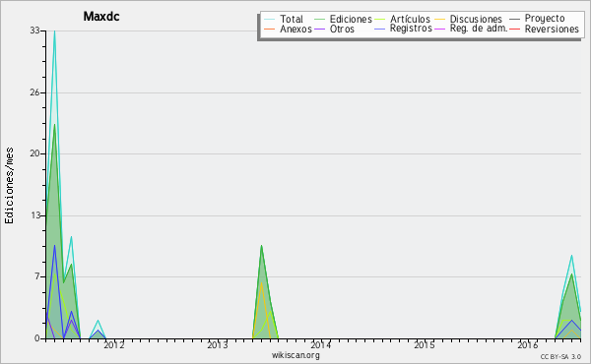Click the 13 y-axis value

(x=35, y=215)
